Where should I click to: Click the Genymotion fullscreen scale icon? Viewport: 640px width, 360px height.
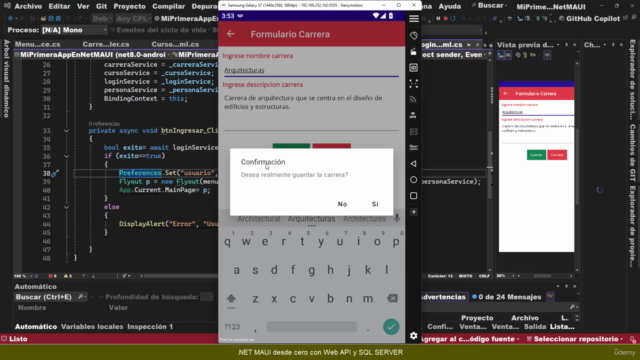coord(413,84)
